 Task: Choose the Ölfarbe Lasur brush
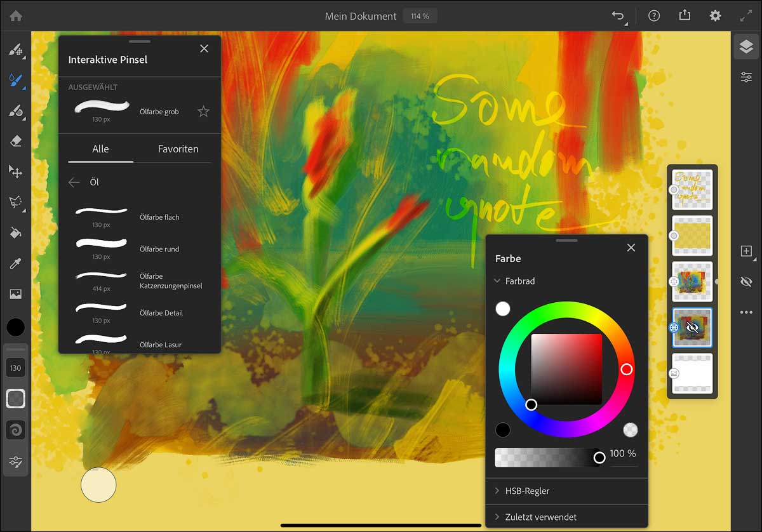[x=140, y=343]
